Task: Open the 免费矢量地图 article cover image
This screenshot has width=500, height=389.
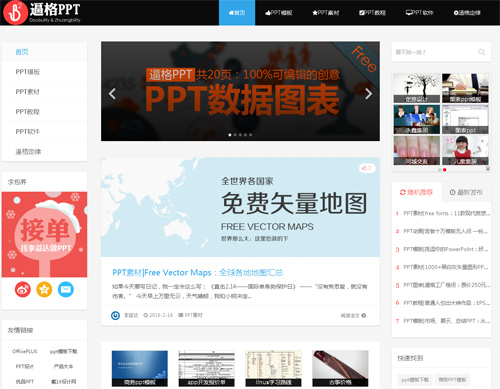Action: [x=240, y=207]
